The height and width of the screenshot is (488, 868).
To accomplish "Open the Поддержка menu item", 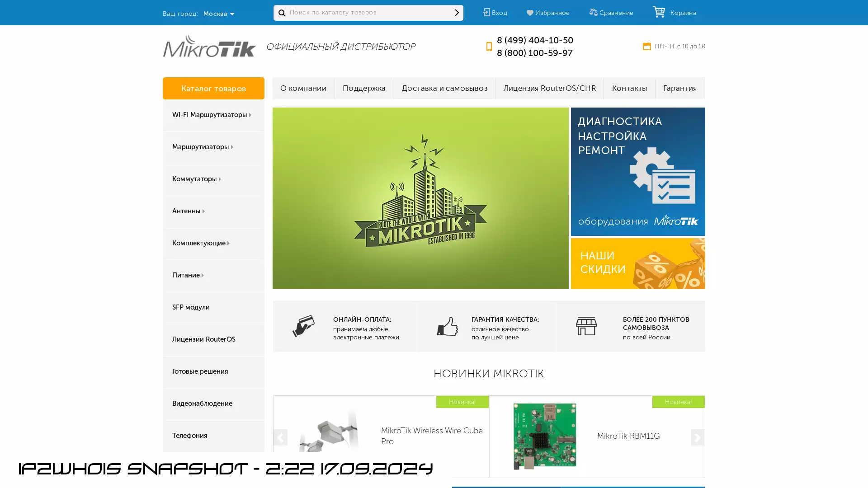I will 364,88.
